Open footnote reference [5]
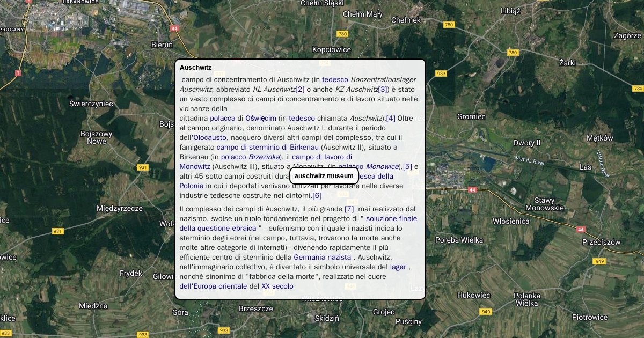The image size is (644, 338). [407, 166]
